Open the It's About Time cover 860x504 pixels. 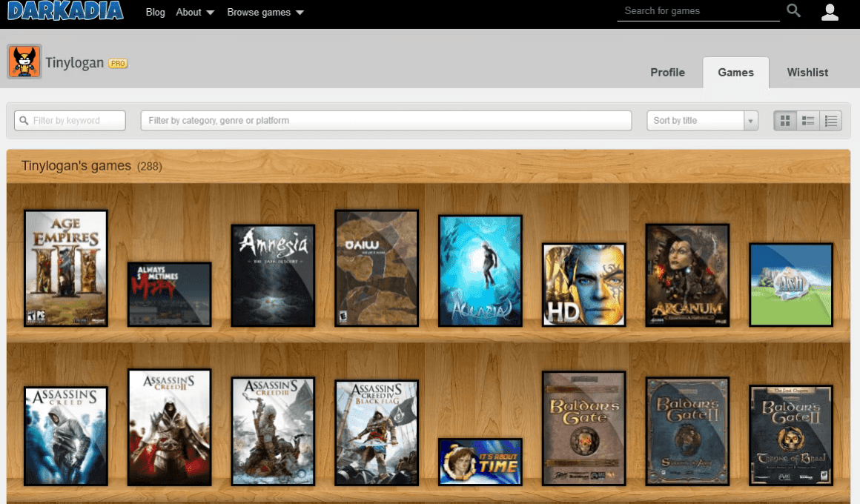pyautogui.click(x=480, y=462)
